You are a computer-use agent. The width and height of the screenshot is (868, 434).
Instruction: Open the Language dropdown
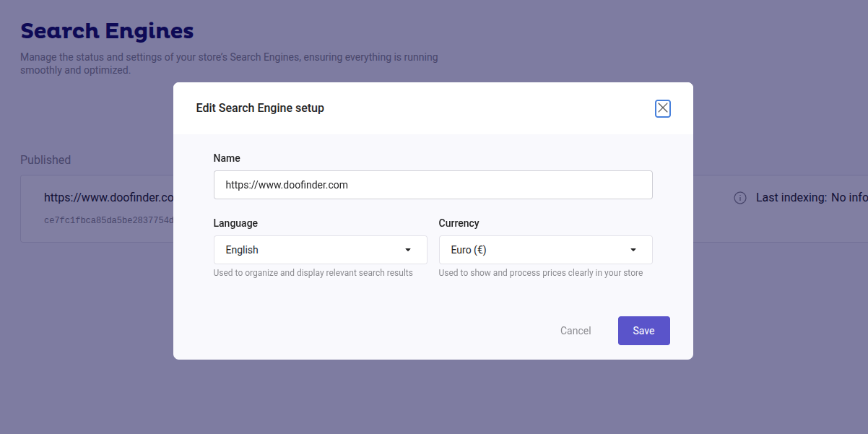tap(320, 249)
